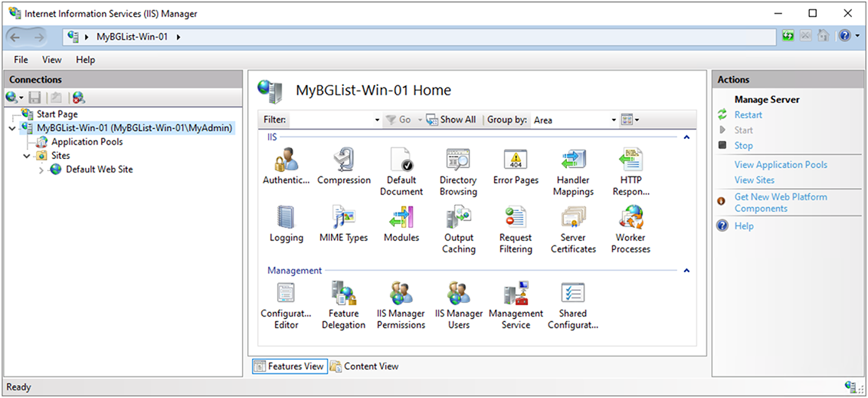Image resolution: width=868 pixels, height=398 pixels.
Task: Open HTTP Response Headers feature
Action: coord(631,172)
